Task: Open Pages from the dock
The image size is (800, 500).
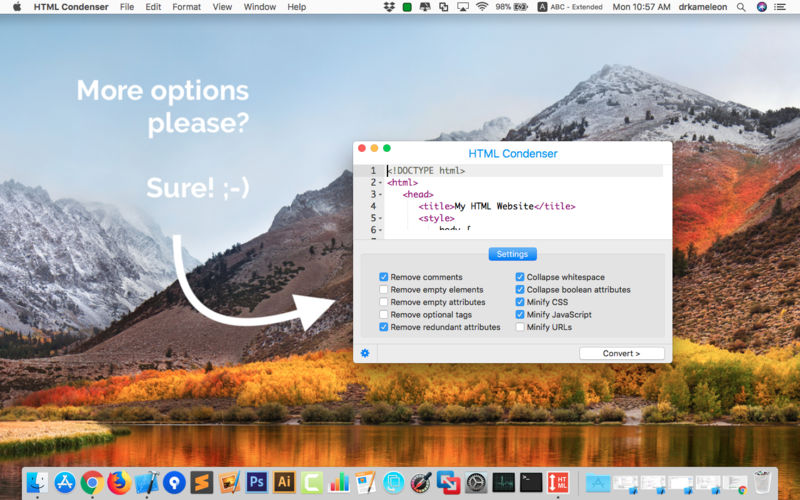Action: (366, 482)
